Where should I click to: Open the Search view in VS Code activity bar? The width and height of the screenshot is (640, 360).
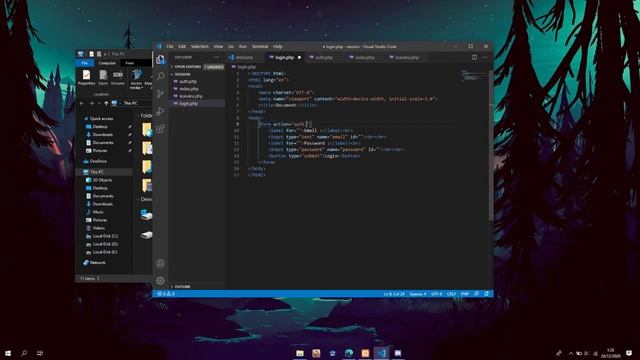click(160, 76)
